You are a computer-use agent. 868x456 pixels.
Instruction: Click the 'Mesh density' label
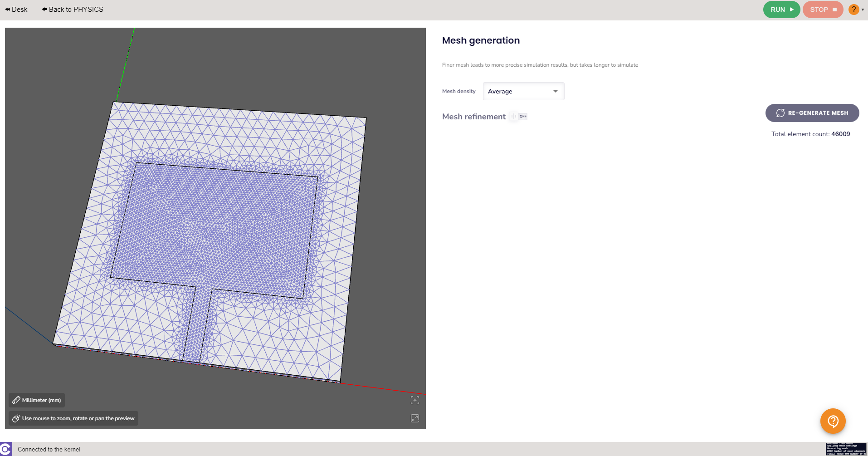[458, 91]
